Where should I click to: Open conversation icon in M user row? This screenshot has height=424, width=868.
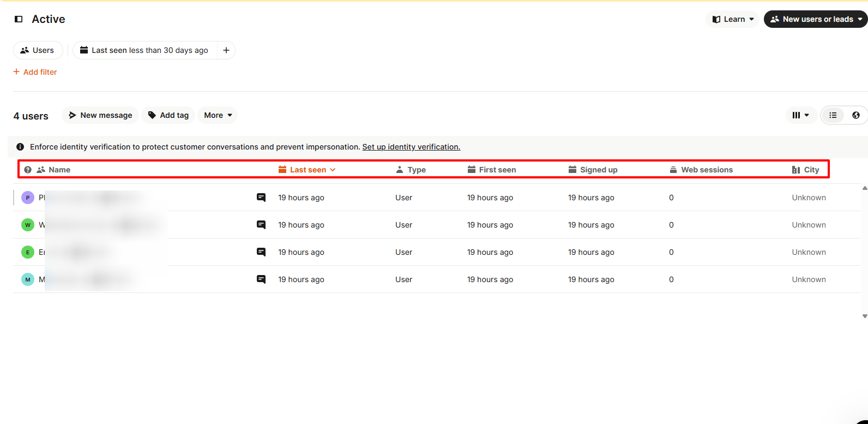click(x=261, y=279)
